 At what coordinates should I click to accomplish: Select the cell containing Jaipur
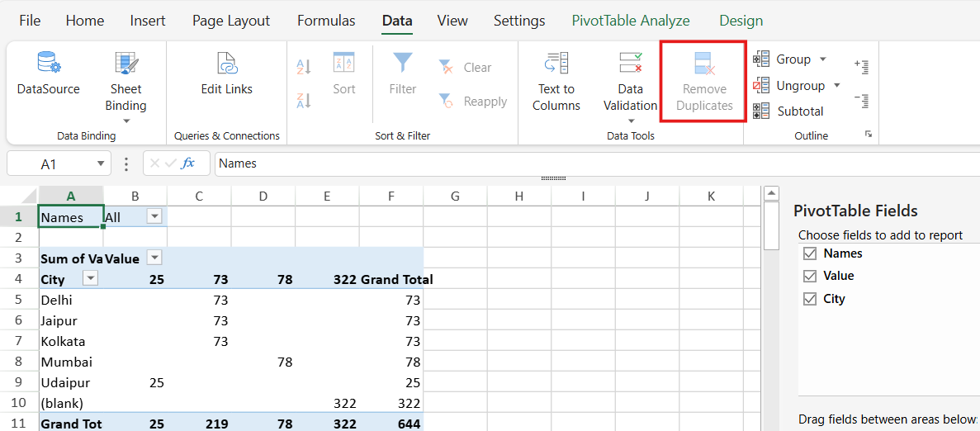(71, 321)
